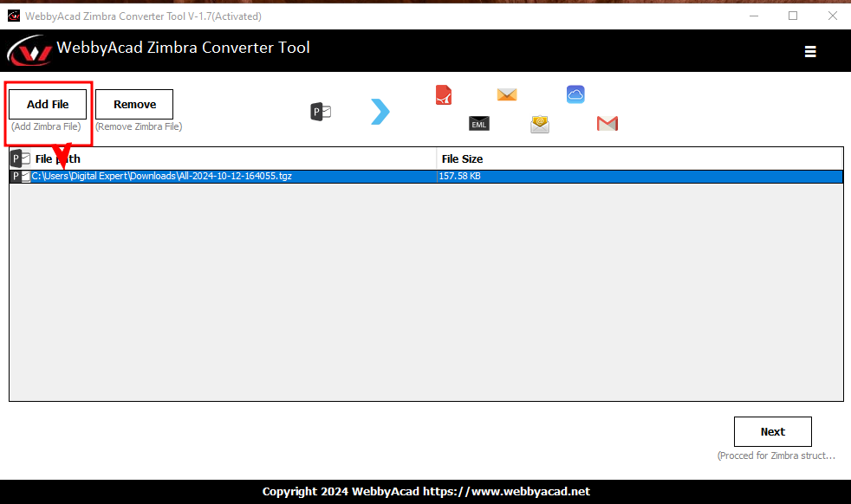Select the yellow @ envelope icon

coord(540,125)
